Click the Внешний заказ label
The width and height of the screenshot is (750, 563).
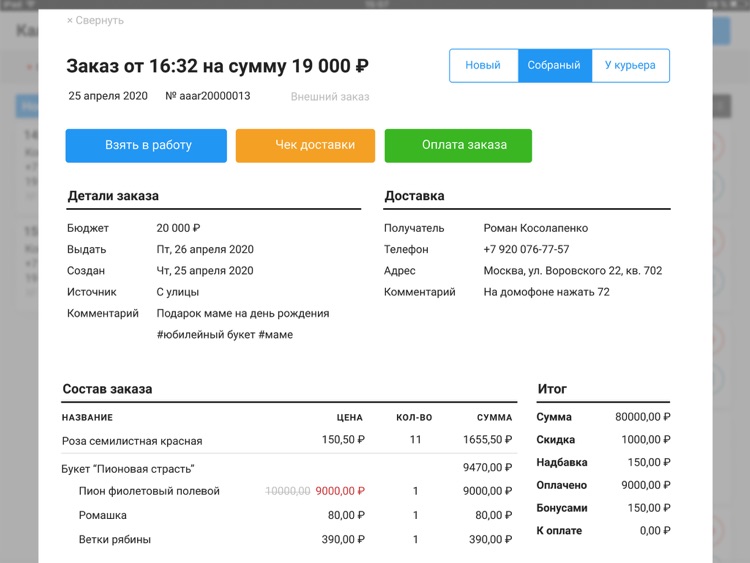tap(330, 97)
